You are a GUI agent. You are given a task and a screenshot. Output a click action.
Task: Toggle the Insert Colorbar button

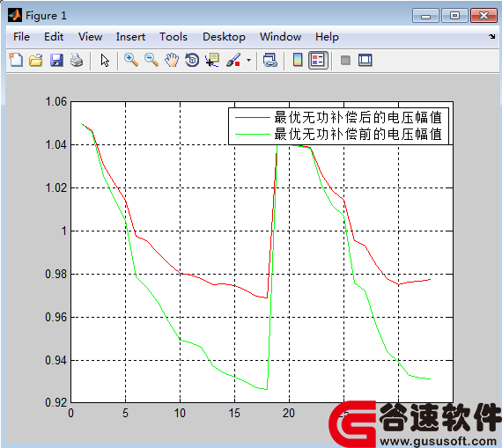298,60
